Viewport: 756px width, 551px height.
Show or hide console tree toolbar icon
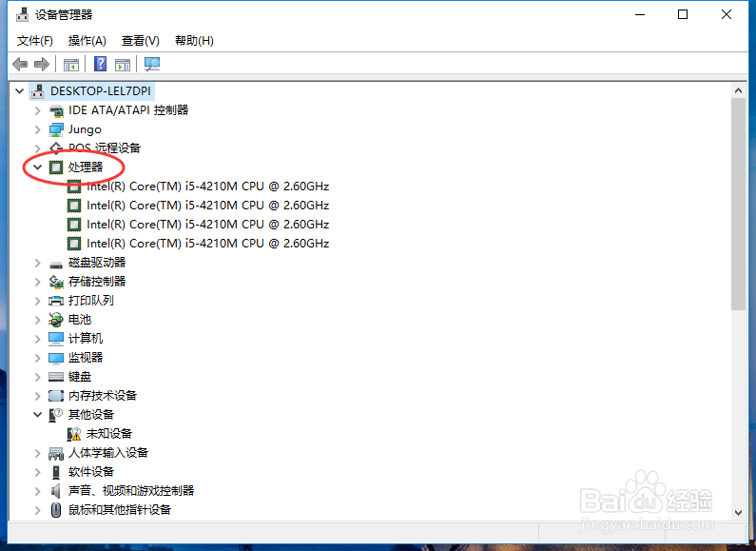(71, 64)
